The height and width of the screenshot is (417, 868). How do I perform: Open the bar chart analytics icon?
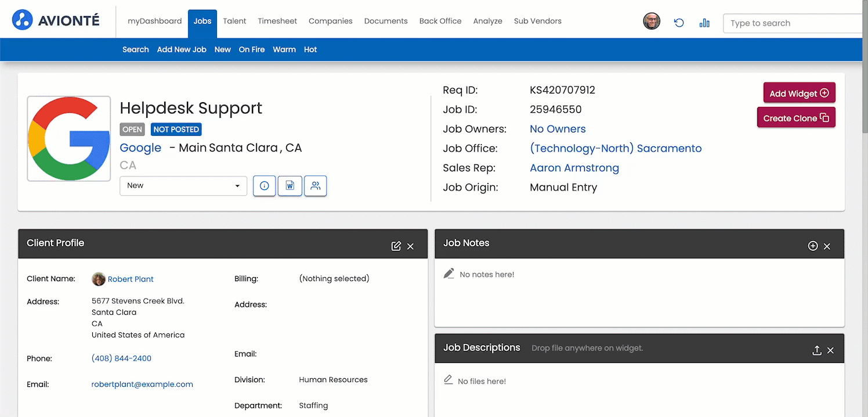tap(704, 23)
